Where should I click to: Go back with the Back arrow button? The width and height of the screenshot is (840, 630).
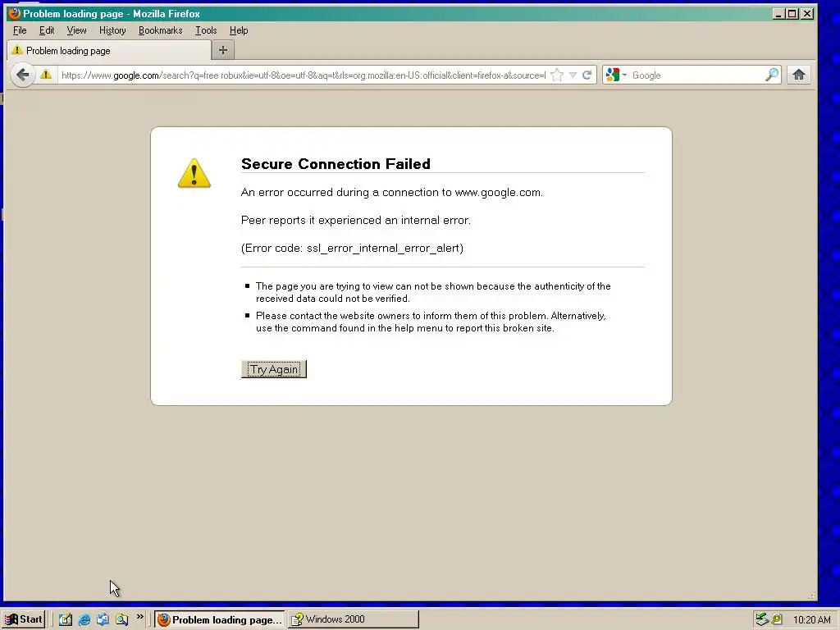[22, 75]
